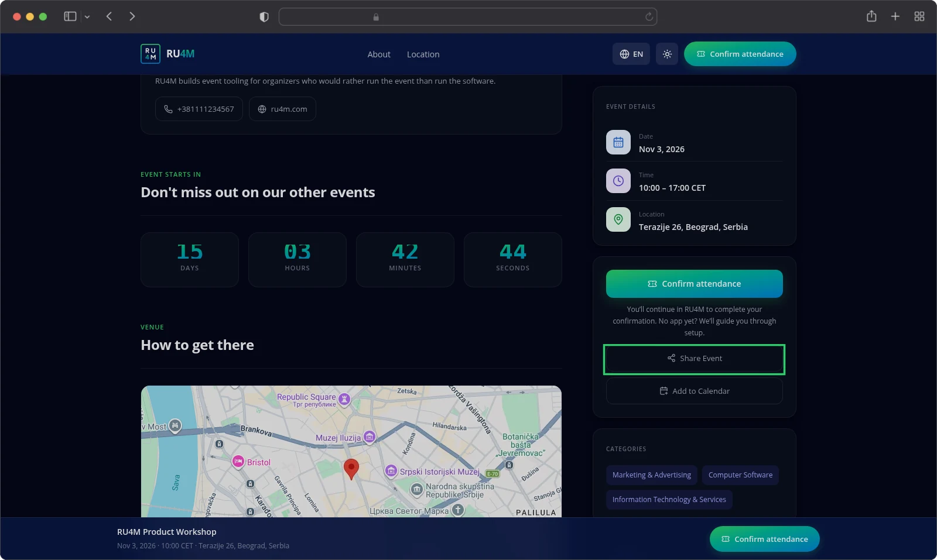Visit the ru4m.com website link
Screen dimensions: 937x560
[282, 109]
